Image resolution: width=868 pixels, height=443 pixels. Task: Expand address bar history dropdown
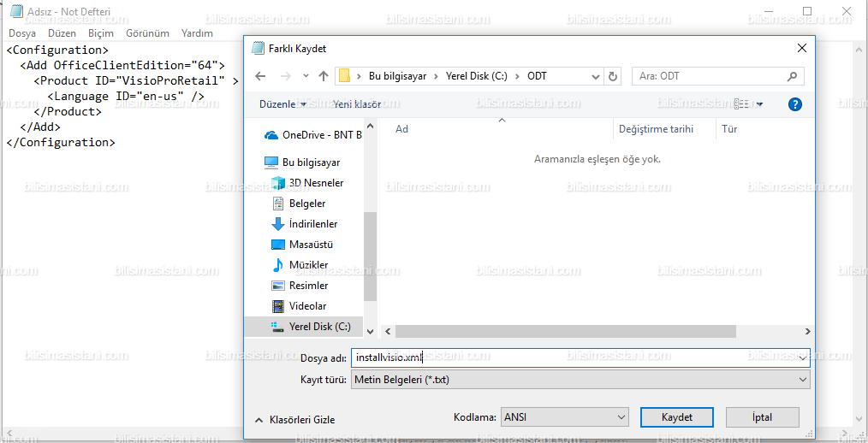(x=596, y=76)
